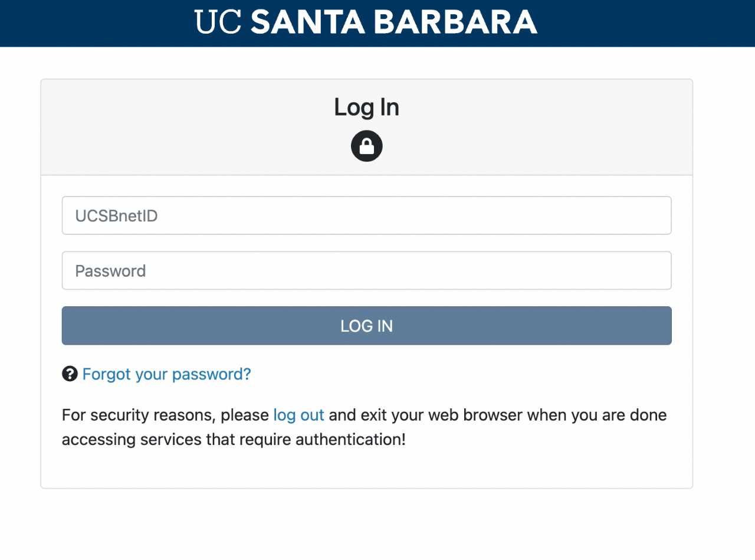The height and width of the screenshot is (560, 755).
Task: Click the "For security reasons, please" text
Action: click(165, 415)
